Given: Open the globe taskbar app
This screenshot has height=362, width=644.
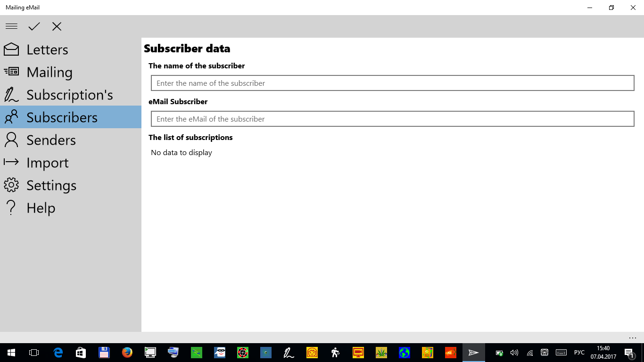Looking at the screenshot, I should [x=405, y=353].
